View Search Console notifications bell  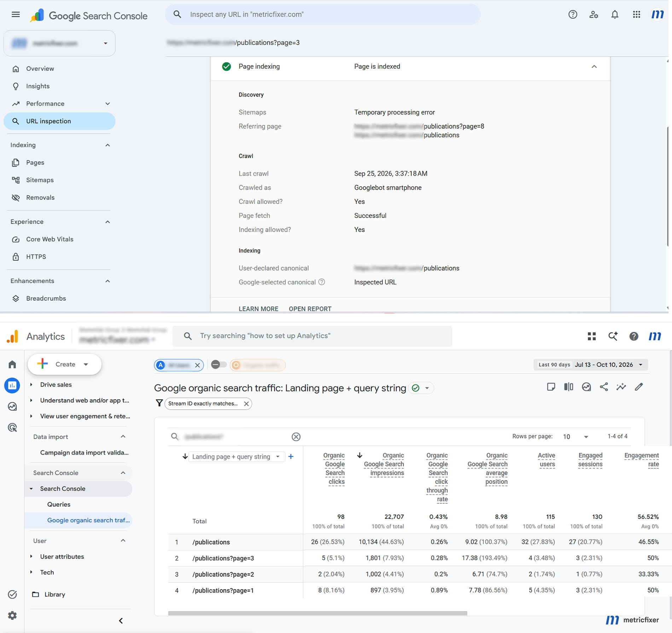tap(615, 15)
